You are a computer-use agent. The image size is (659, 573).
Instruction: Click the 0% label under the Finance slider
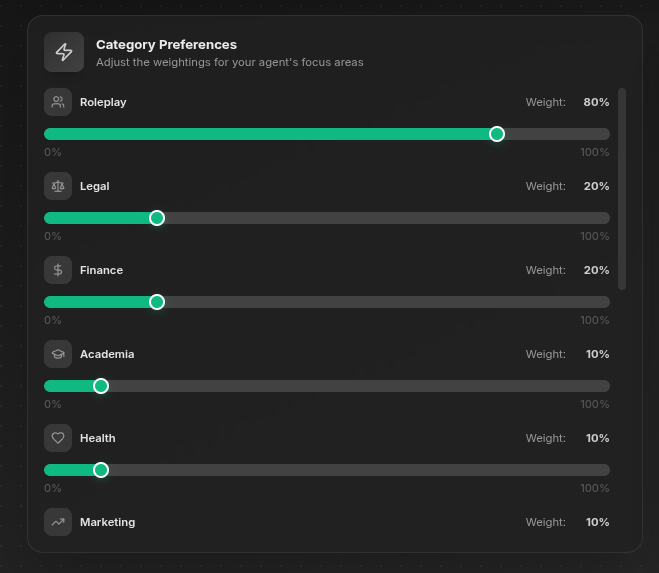point(52,320)
